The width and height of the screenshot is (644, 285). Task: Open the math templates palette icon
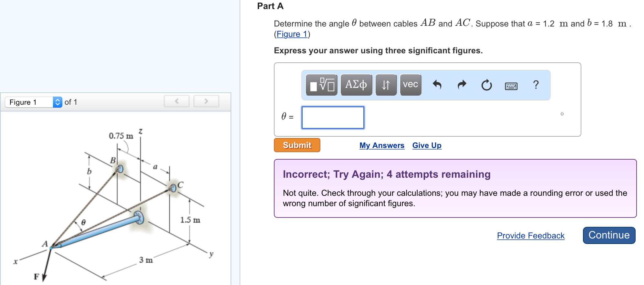point(321,85)
